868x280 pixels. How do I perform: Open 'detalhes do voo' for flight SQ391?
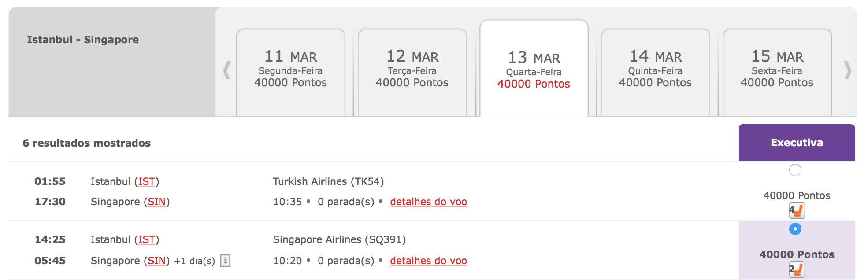[429, 261]
